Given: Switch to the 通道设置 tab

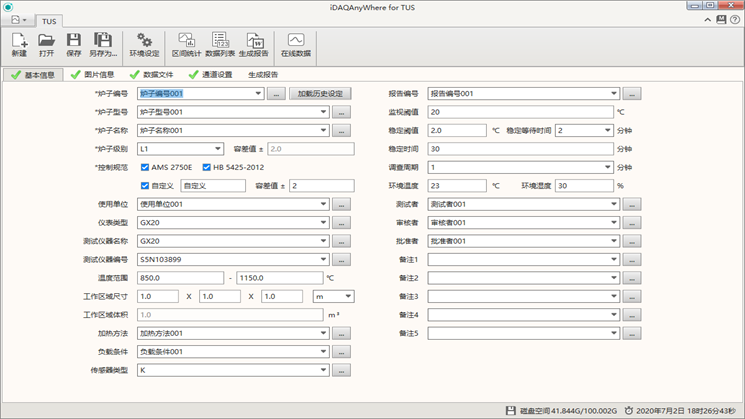Looking at the screenshot, I should [211, 74].
